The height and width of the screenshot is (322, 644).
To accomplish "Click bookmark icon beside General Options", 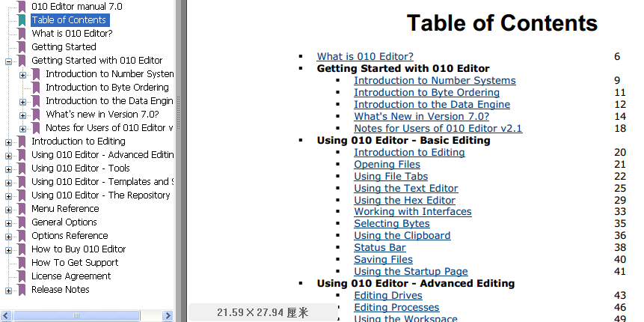I will [22, 223].
